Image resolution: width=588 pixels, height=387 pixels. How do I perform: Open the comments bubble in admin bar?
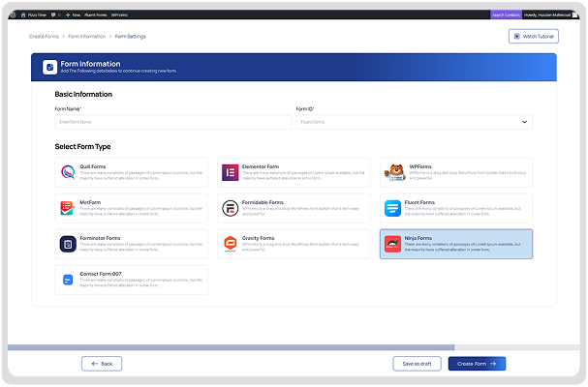click(55, 15)
